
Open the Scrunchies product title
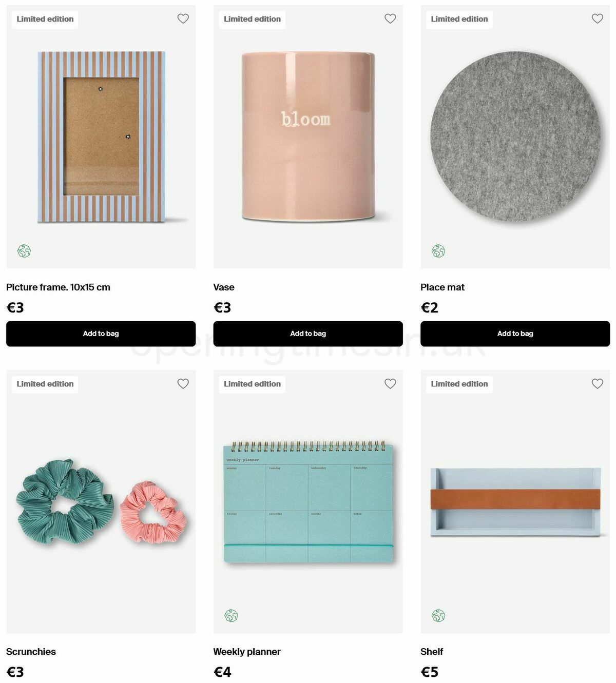click(x=31, y=652)
